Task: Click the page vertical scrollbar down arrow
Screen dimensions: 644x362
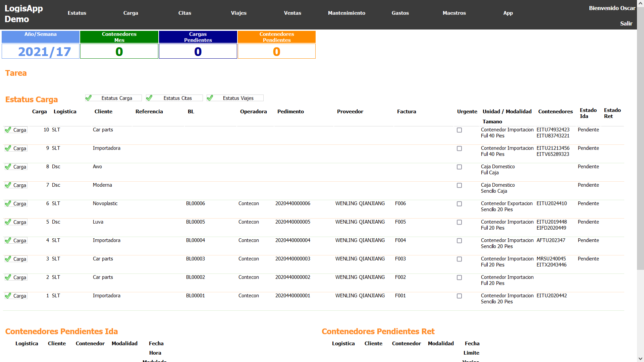Action: (640, 359)
